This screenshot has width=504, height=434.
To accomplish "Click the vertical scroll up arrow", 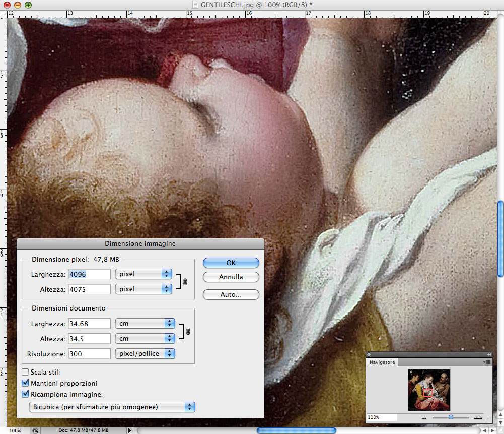I will tap(500, 415).
